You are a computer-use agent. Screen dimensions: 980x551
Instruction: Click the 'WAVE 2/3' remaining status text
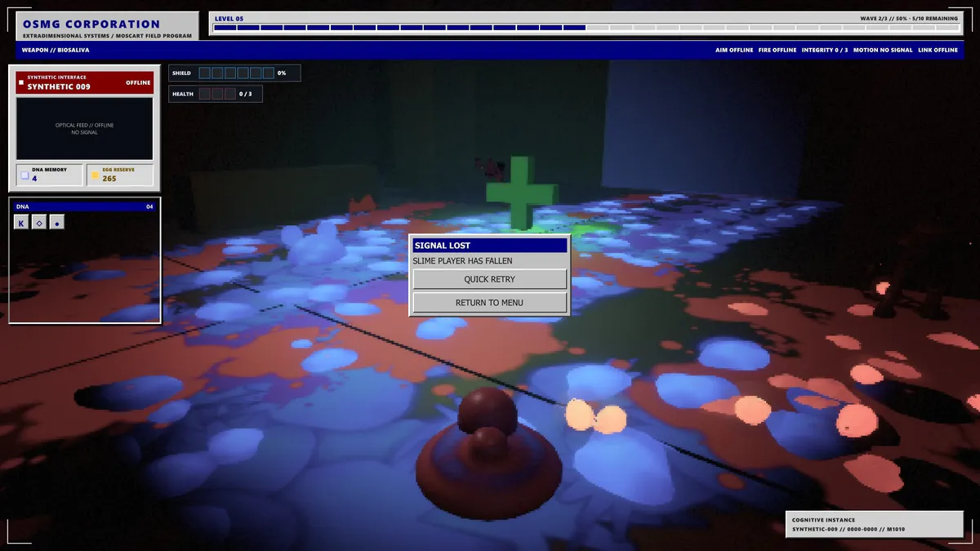click(909, 18)
